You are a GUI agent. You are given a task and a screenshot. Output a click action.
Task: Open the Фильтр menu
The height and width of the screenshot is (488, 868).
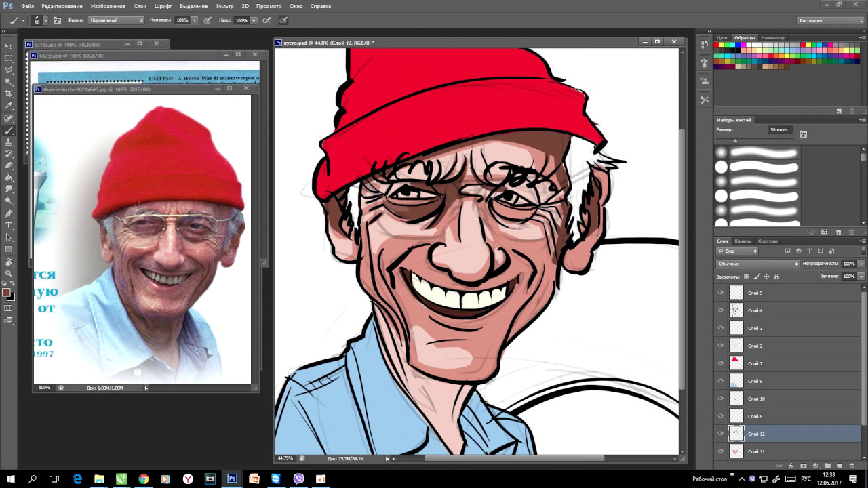(224, 6)
